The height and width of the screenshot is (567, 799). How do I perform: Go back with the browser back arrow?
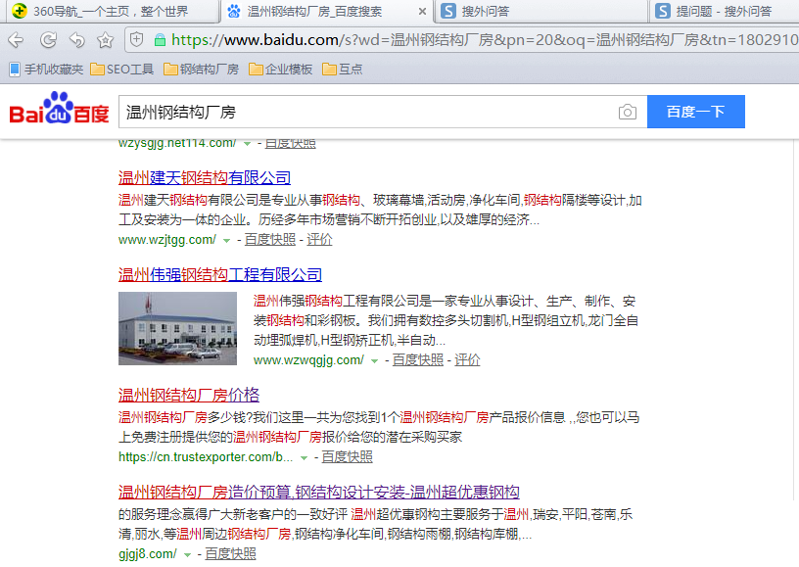tap(16, 40)
